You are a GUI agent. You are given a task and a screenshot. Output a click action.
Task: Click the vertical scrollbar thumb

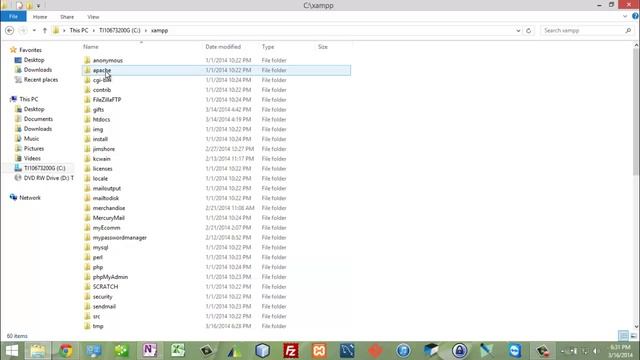point(636,112)
